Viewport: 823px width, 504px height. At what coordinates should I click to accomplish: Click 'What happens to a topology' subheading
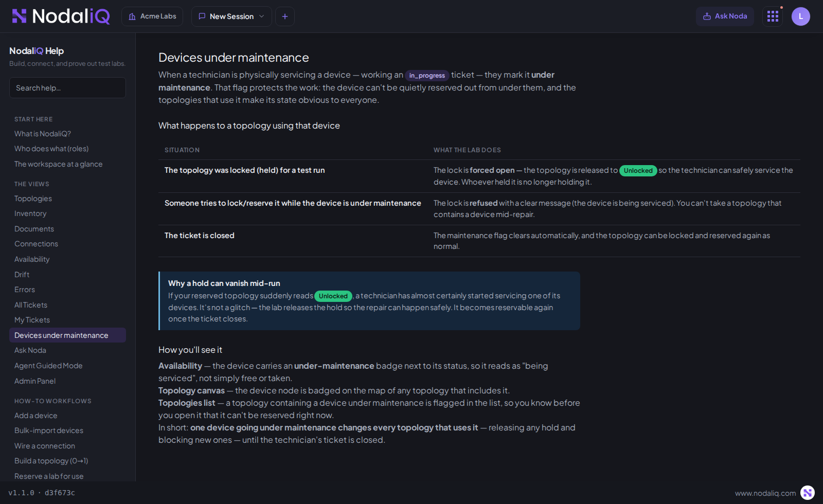pos(249,125)
